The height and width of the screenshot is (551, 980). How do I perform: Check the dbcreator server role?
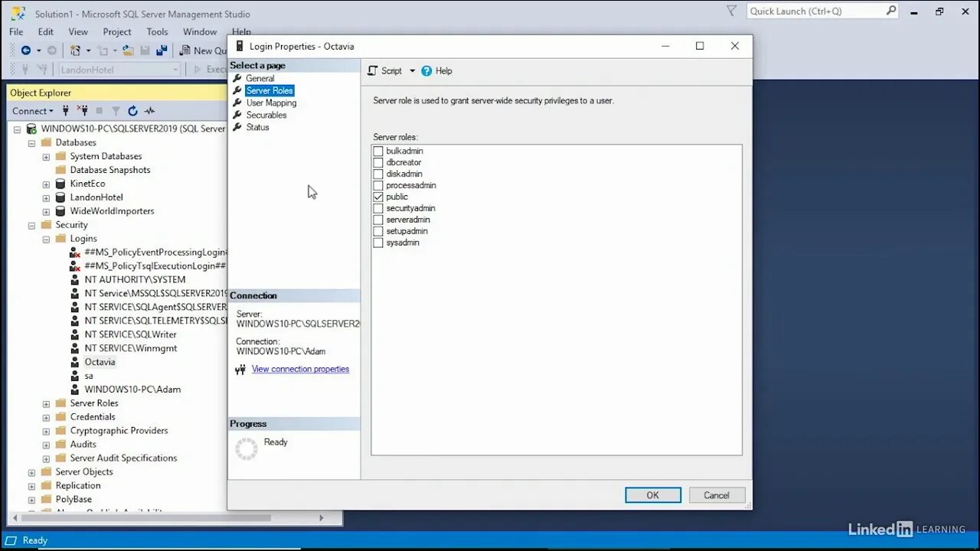(x=378, y=162)
